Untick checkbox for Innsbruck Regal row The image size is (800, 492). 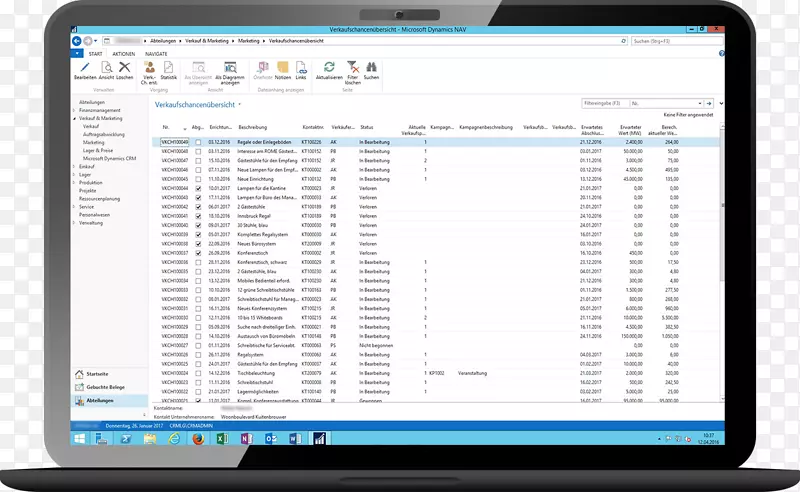click(198, 216)
